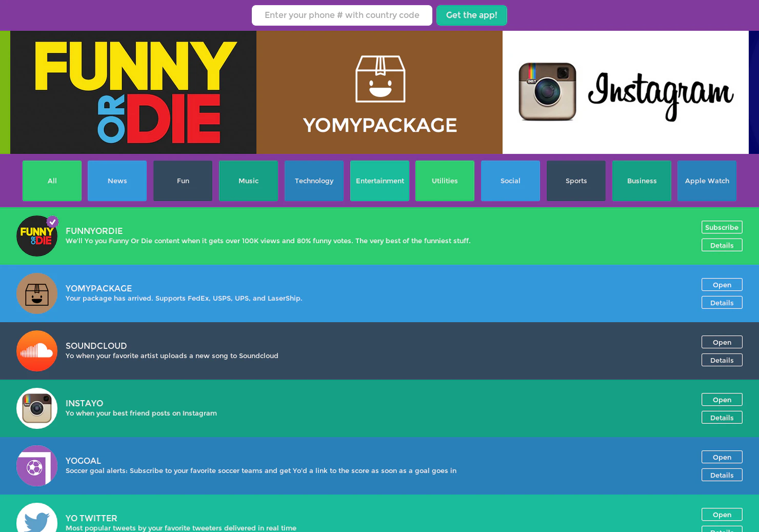
Task: Click 'Yo when your best friend posts' description
Action: (x=141, y=413)
